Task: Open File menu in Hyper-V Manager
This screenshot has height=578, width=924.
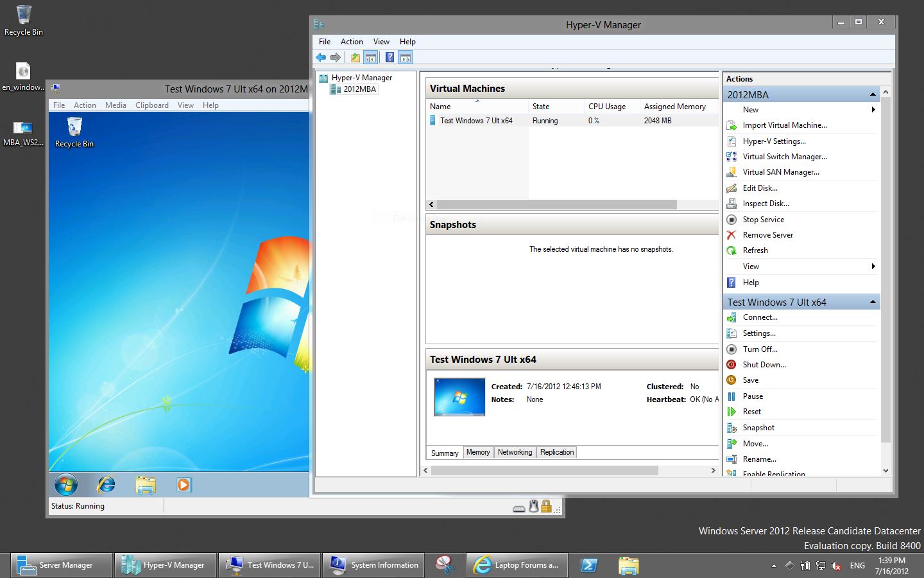Action: click(325, 42)
